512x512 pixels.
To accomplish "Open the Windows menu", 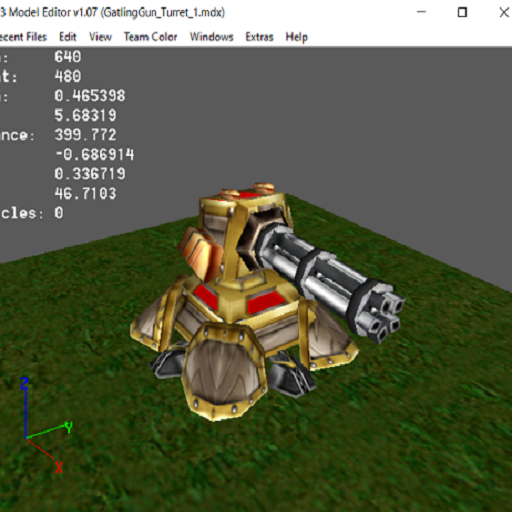I will click(x=211, y=37).
